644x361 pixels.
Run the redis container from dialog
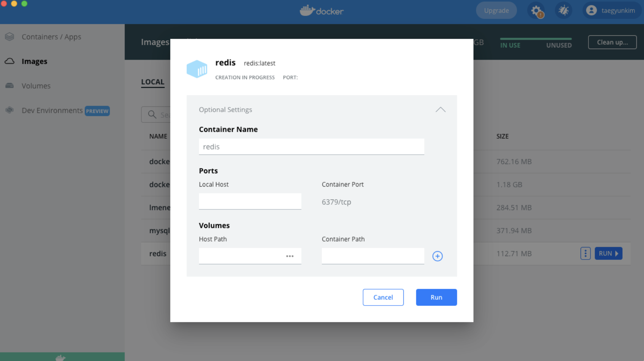(436, 297)
